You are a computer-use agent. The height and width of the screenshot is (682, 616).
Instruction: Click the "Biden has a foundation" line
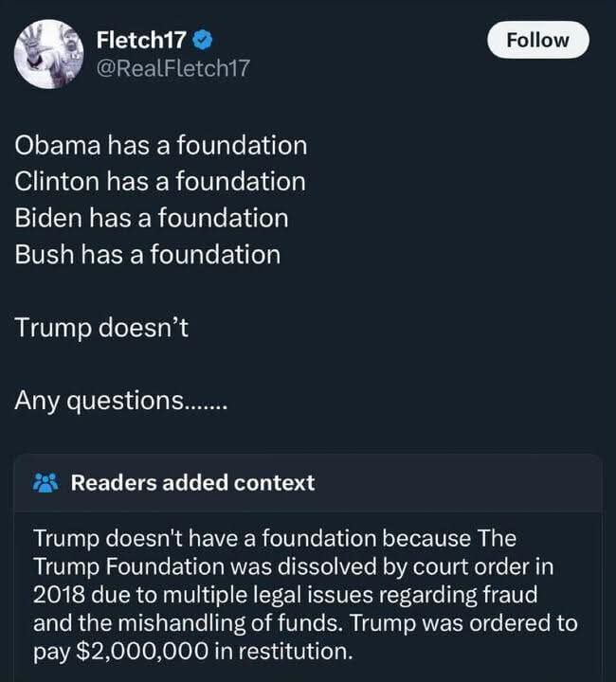(x=152, y=218)
